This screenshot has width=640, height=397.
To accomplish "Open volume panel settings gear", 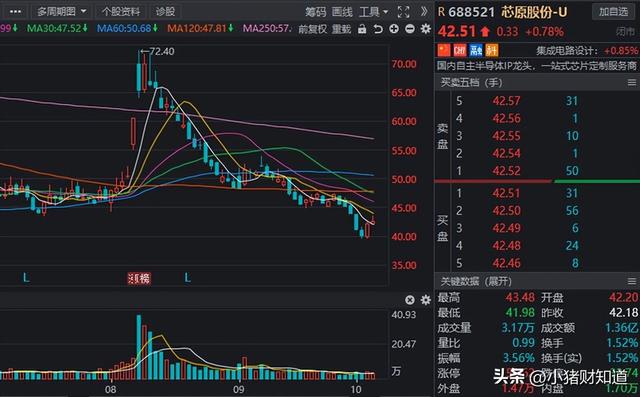I will click(425, 300).
